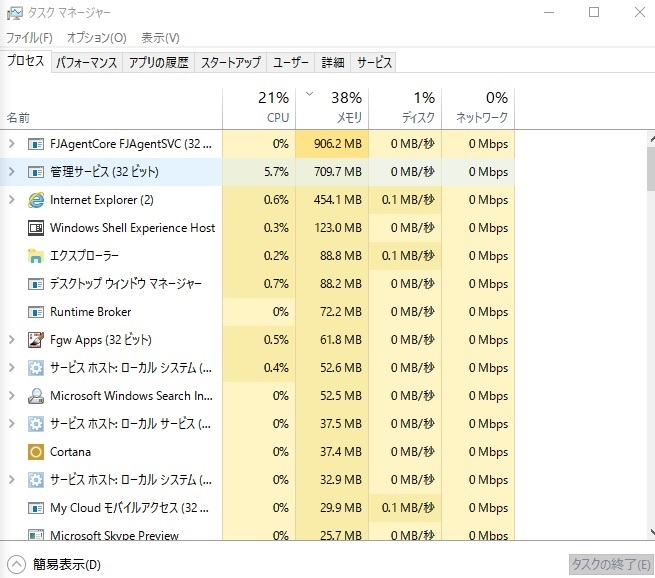Click the sort arrow above the メモリ column

pyautogui.click(x=310, y=94)
